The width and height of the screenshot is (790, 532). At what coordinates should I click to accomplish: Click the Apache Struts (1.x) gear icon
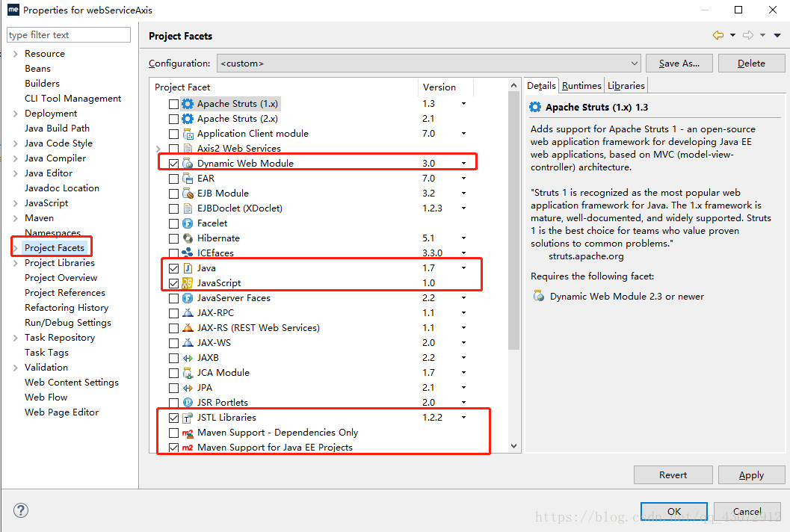(x=188, y=104)
